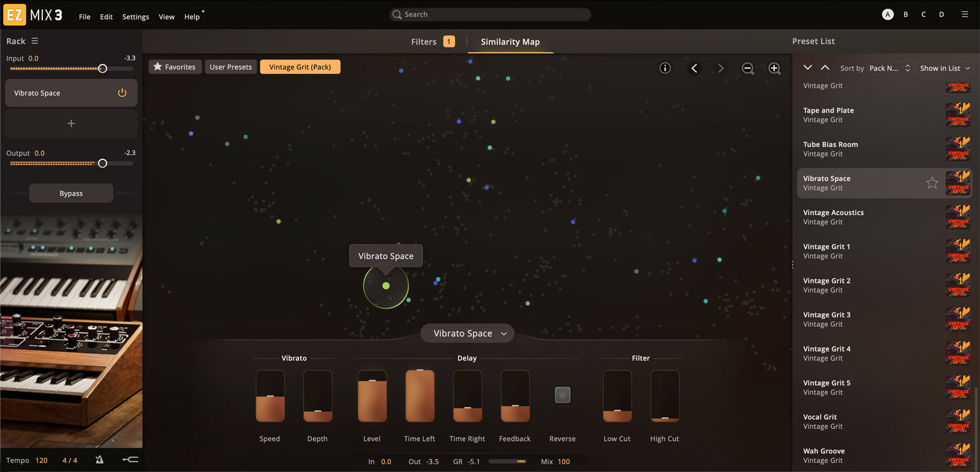Switch to the Similarity Map tab
Screen dimensions: 980x472
[510, 42]
